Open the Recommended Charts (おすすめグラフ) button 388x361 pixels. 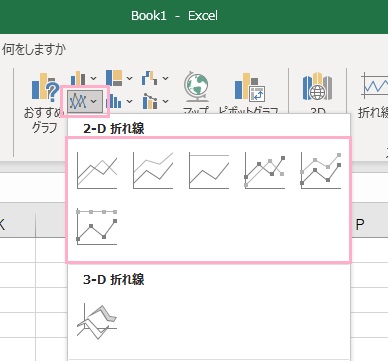coord(45,102)
